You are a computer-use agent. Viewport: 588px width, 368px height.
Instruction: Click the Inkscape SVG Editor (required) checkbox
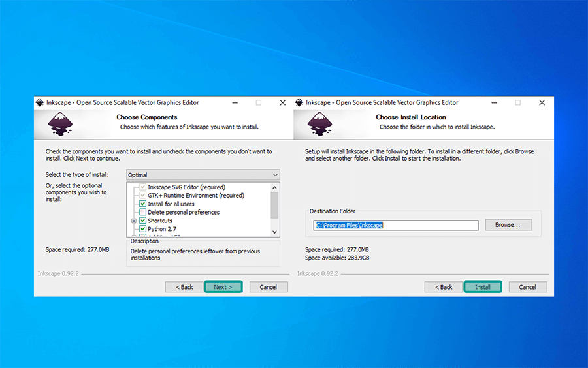[x=143, y=187]
